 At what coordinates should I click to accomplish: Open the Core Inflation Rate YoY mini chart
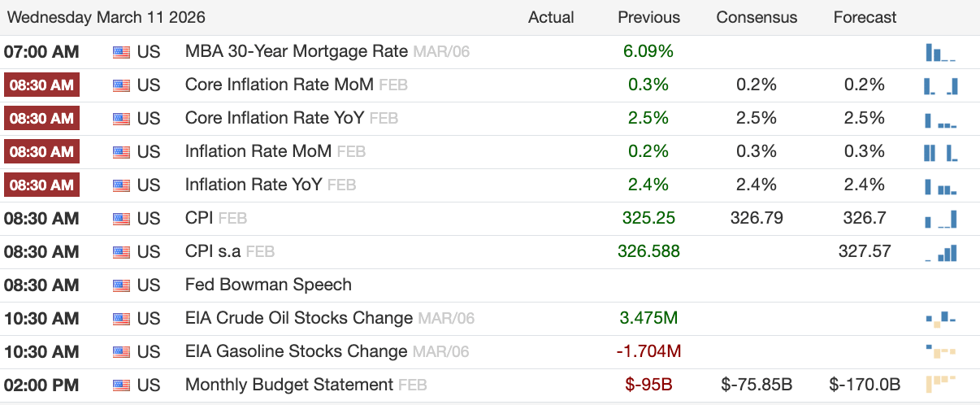tap(941, 120)
